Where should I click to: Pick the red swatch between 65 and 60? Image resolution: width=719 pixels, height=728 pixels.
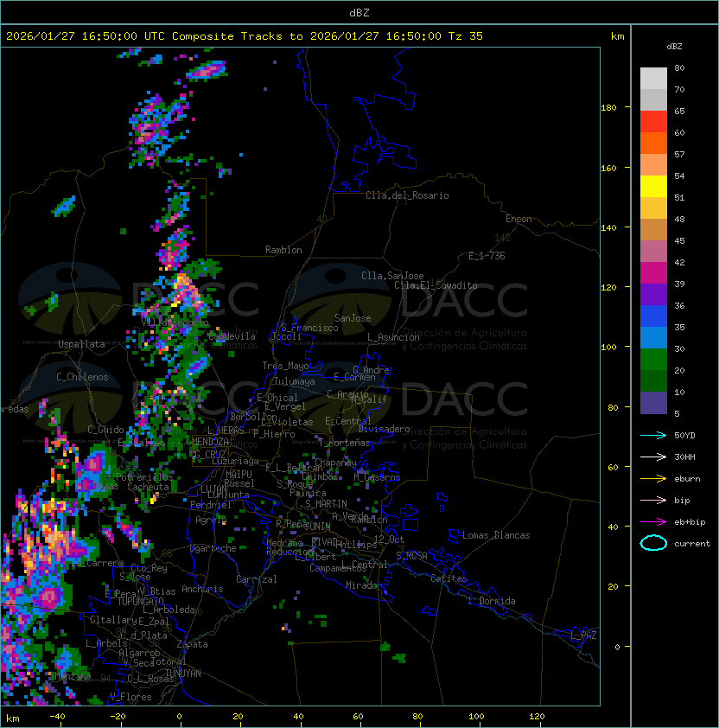(653, 122)
